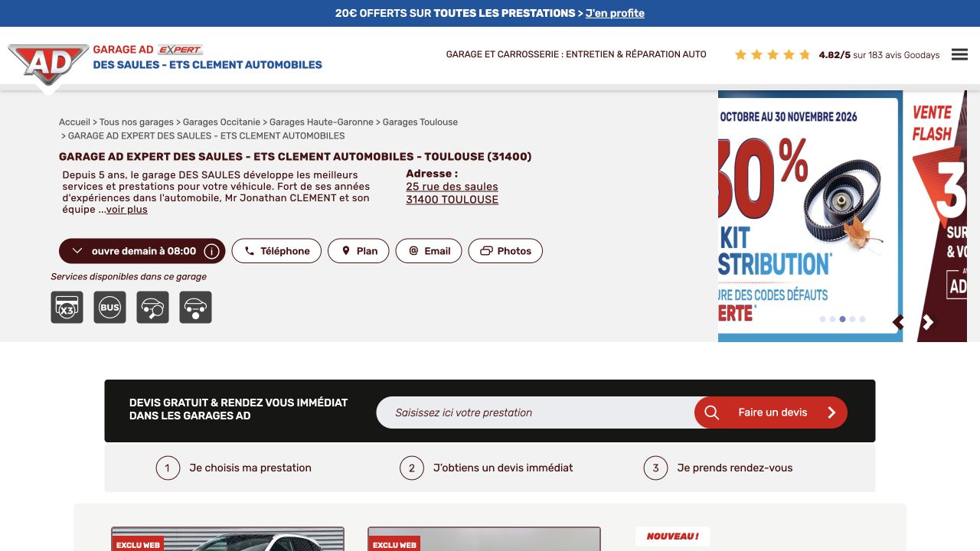The image size is (980, 551).
Task: Click the star rating icons
Action: point(773,54)
